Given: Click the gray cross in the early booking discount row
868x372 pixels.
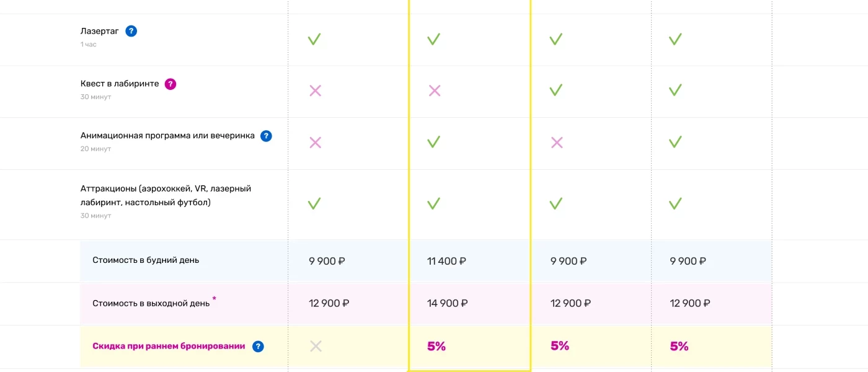Looking at the screenshot, I should pos(316,347).
